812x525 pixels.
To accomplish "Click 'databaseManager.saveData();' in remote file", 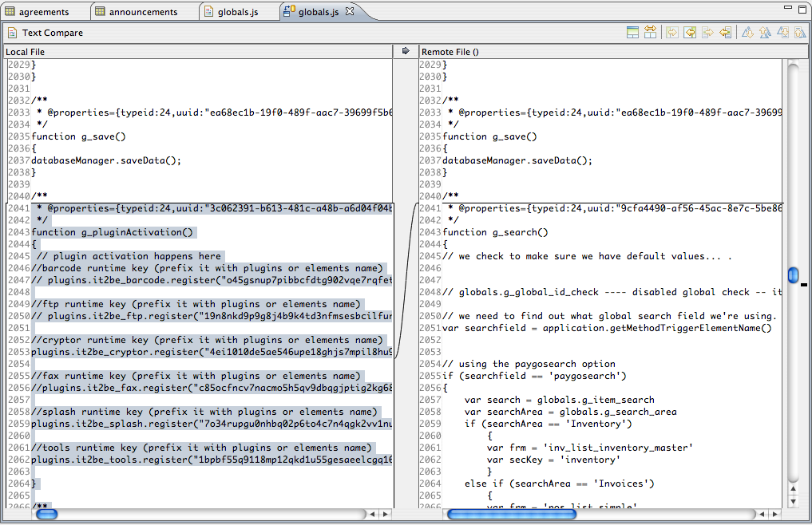I will coord(517,160).
